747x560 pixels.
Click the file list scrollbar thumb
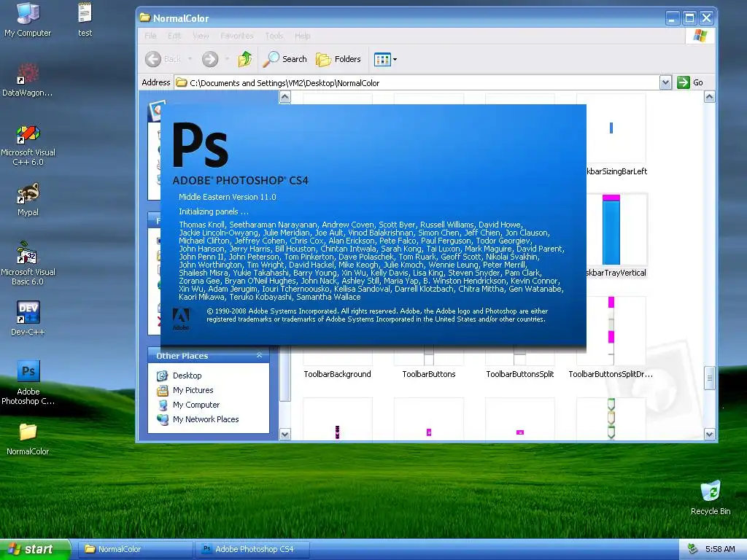(x=709, y=378)
